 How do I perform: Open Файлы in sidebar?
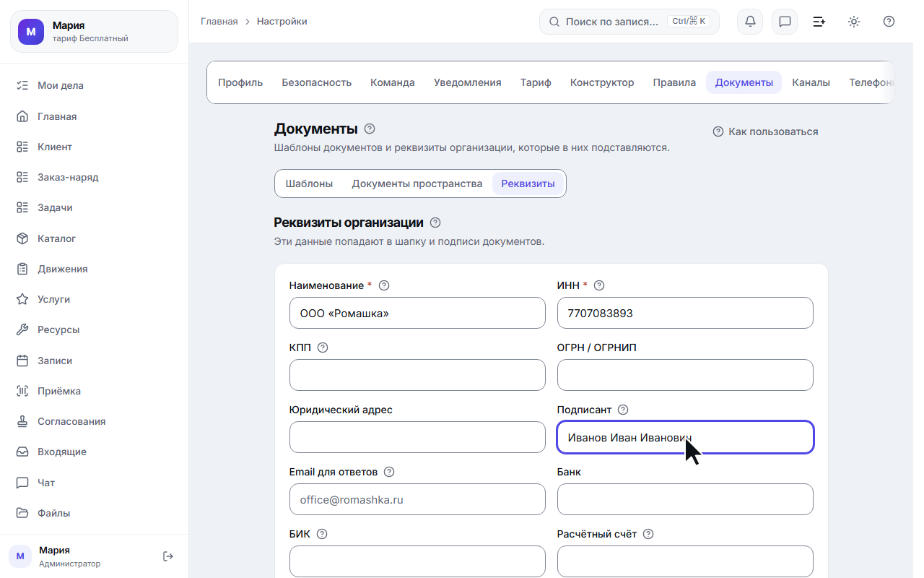(x=94, y=513)
